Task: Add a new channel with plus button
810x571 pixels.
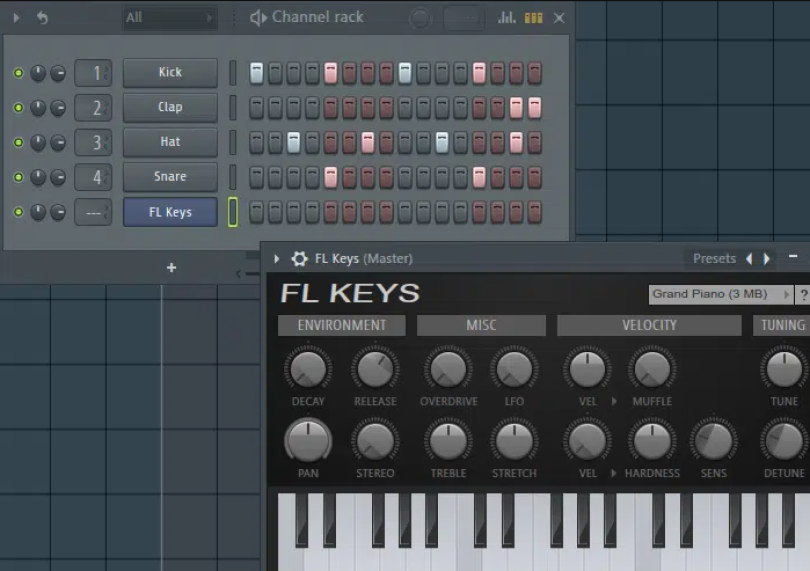Action: 172,268
